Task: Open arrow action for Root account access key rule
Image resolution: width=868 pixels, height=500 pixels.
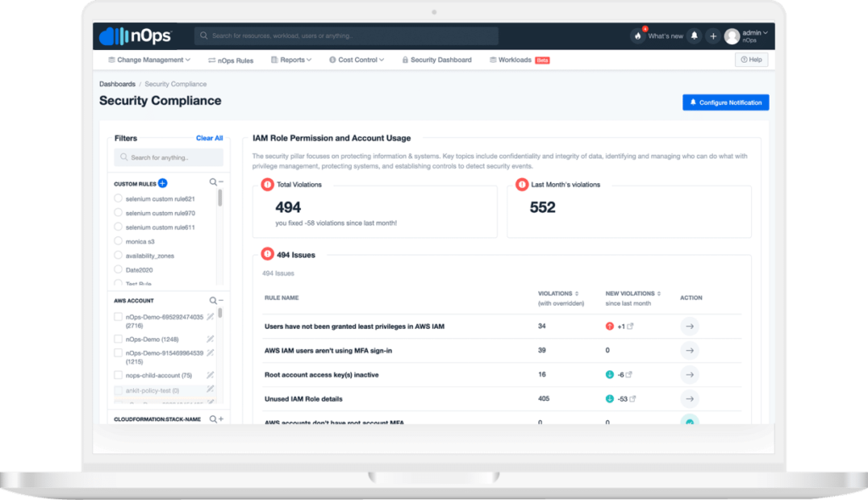Action: [690, 375]
